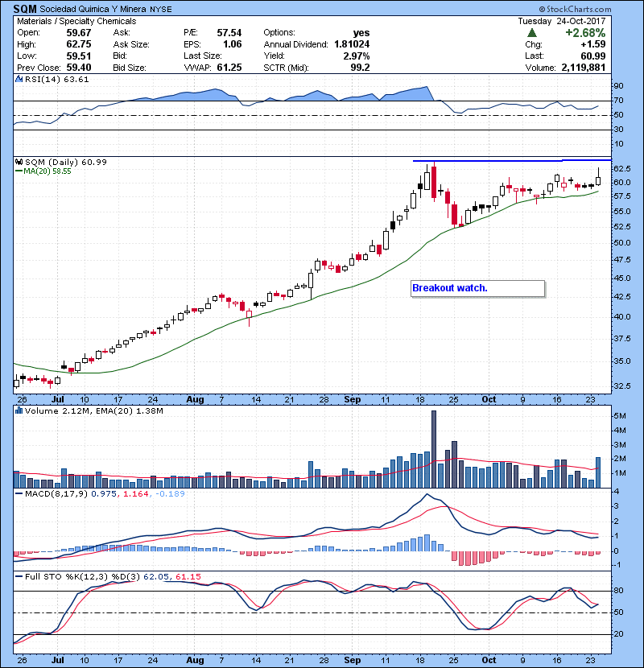Click the SQM ticker symbol in header
The image size is (644, 668).
[25, 9]
